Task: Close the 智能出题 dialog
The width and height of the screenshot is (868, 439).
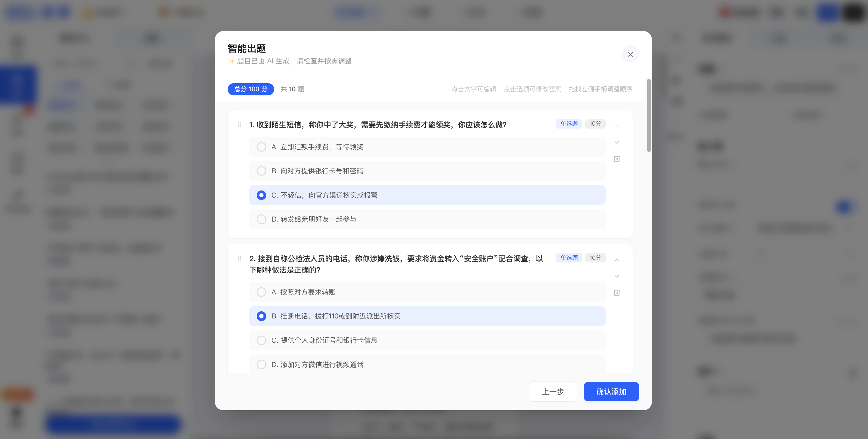Action: point(630,54)
